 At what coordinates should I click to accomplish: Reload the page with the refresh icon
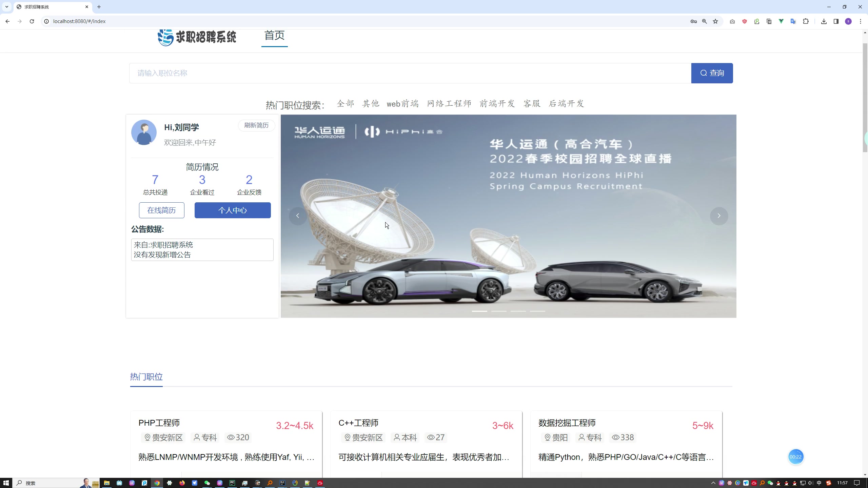tap(32, 21)
